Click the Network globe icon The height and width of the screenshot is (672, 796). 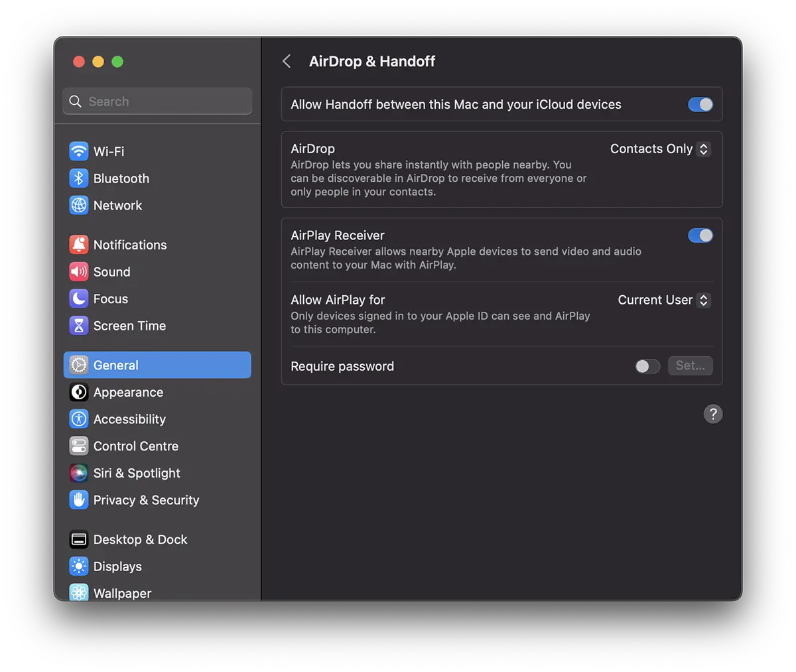pos(78,206)
